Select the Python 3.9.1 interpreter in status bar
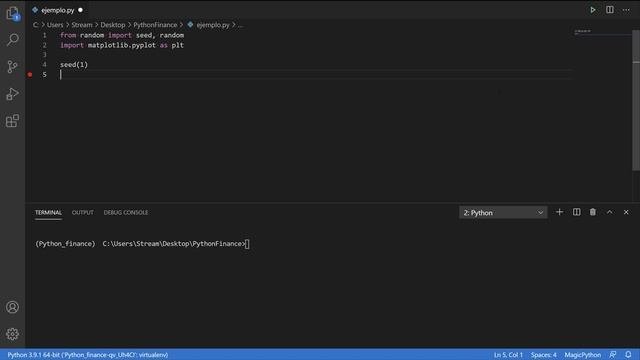Viewport: 640px width, 360px height. pyautogui.click(x=88, y=355)
